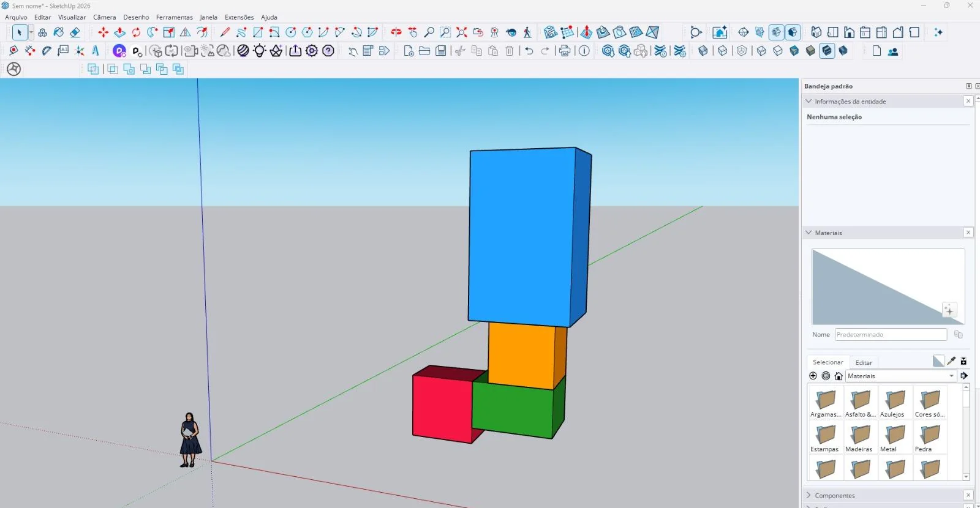Pick the Line pencil tool
The image size is (980, 508).
(225, 32)
